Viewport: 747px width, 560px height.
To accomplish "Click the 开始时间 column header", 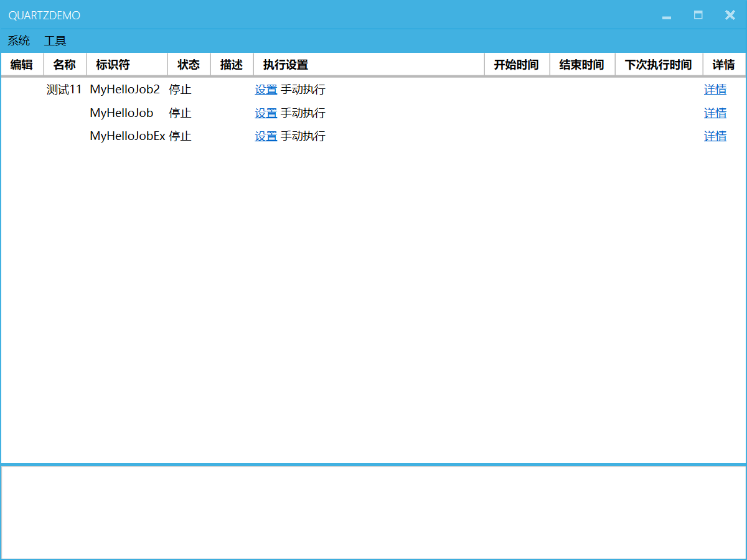I will (x=517, y=65).
